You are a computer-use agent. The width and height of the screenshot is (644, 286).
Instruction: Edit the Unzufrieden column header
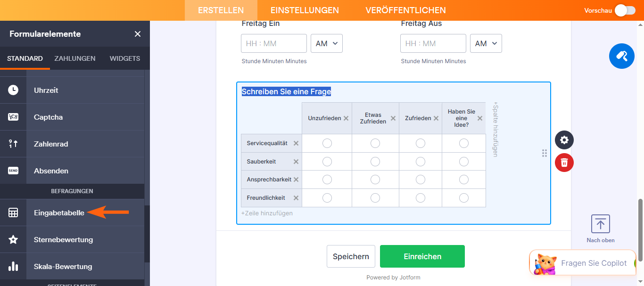pyautogui.click(x=324, y=118)
